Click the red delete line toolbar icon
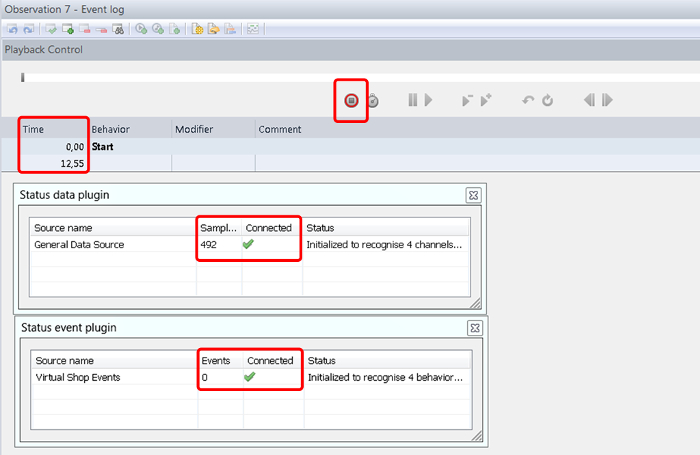 click(x=101, y=30)
